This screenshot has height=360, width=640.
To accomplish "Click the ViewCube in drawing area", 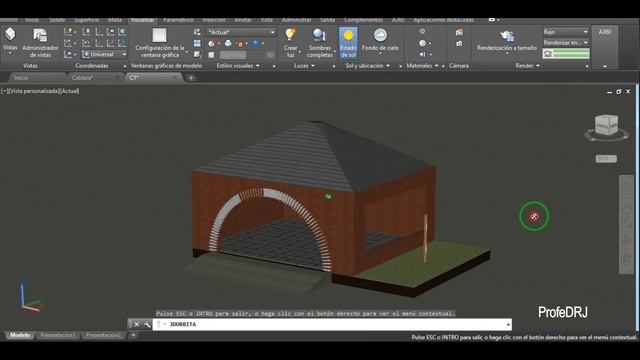I will (x=607, y=126).
